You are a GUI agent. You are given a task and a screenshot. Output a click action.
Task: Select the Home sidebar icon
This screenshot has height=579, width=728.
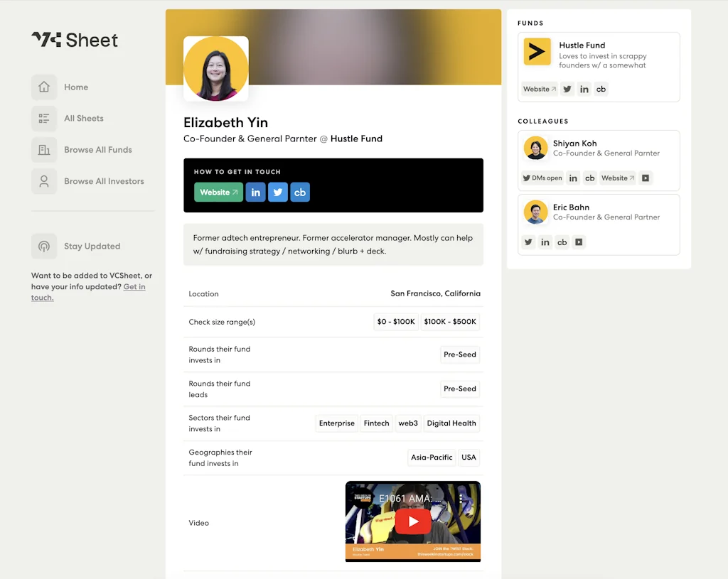(44, 87)
